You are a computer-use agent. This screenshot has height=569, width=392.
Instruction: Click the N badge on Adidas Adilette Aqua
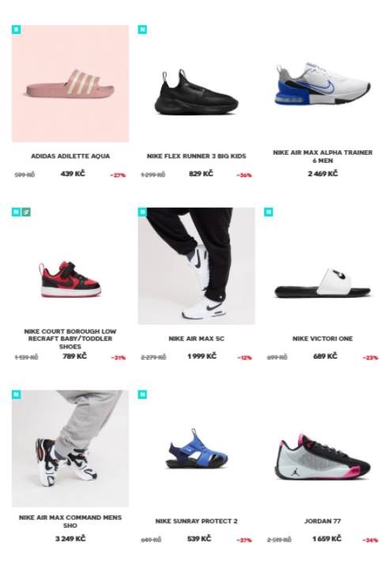16,29
